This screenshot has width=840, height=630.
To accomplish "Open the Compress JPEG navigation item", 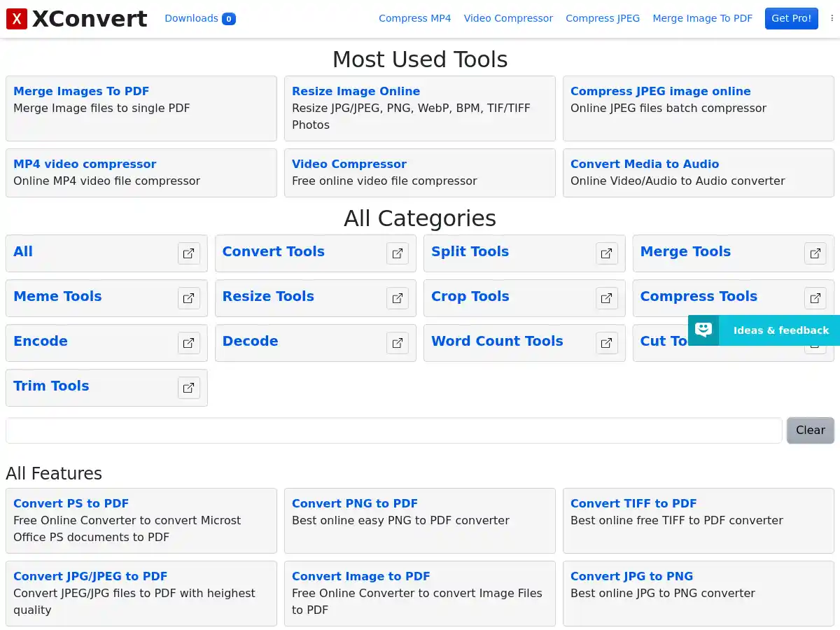I will coord(602,18).
